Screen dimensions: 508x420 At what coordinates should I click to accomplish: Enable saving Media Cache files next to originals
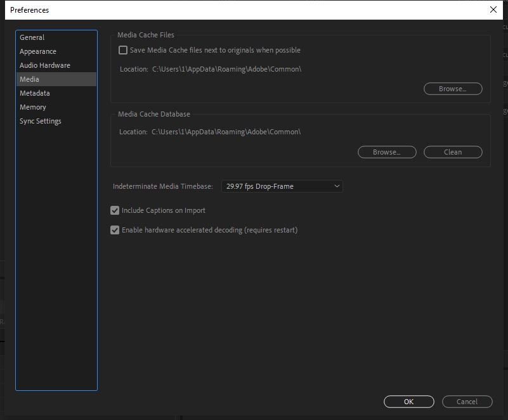pyautogui.click(x=123, y=50)
